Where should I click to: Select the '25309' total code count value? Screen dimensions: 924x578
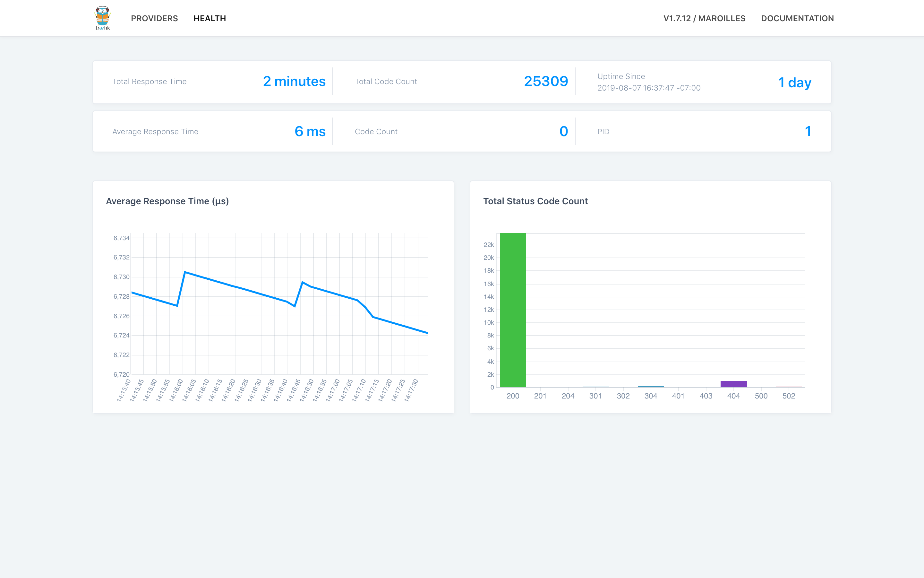546,82
